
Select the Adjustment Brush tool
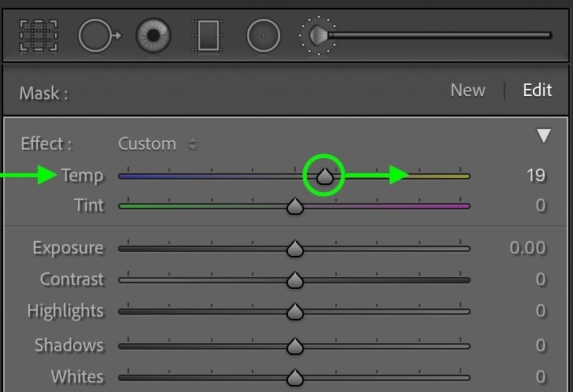click(319, 35)
